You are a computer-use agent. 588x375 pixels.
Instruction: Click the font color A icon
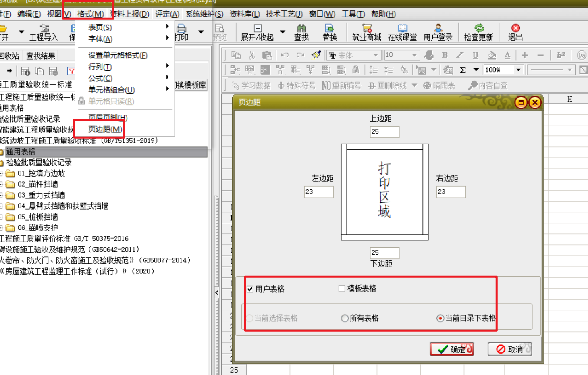tap(507, 55)
